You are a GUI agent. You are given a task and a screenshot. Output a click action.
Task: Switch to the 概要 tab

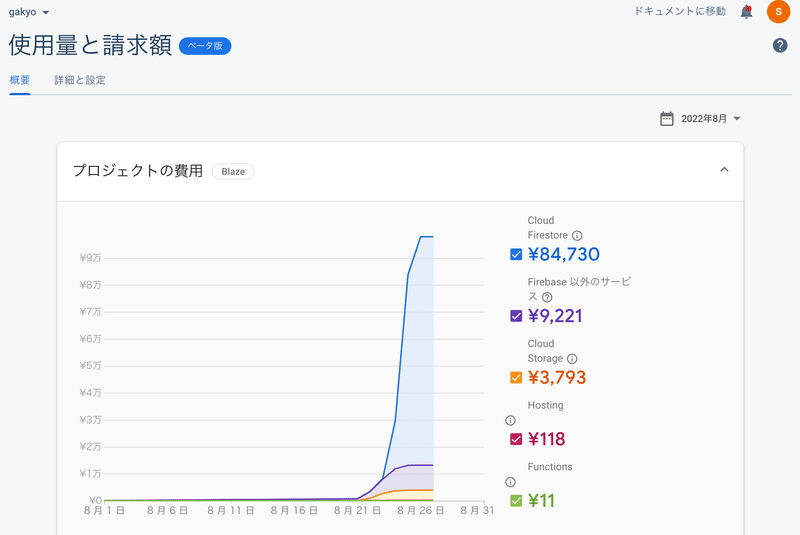pos(20,80)
